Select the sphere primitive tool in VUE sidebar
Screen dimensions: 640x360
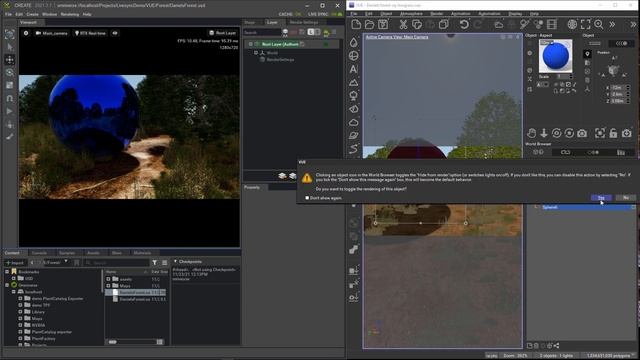(x=353, y=56)
